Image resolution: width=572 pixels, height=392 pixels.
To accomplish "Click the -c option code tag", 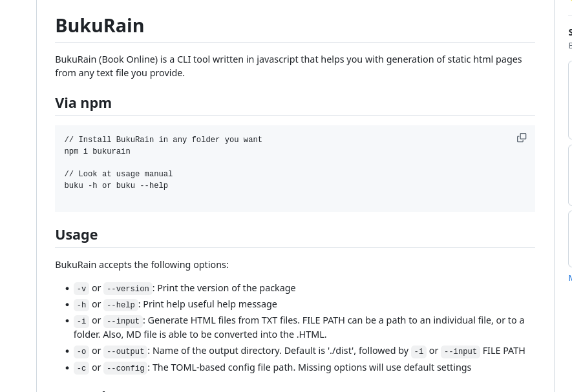I will [81, 368].
